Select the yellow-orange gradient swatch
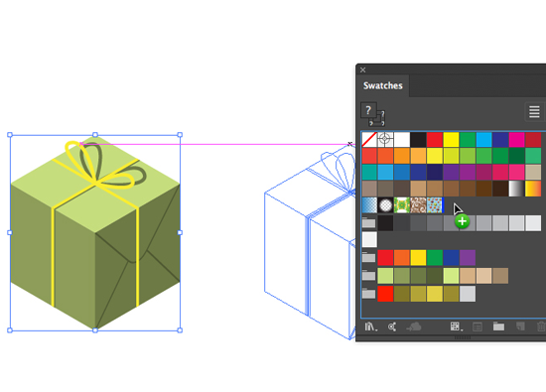This screenshot has height=392, width=546. click(533, 189)
